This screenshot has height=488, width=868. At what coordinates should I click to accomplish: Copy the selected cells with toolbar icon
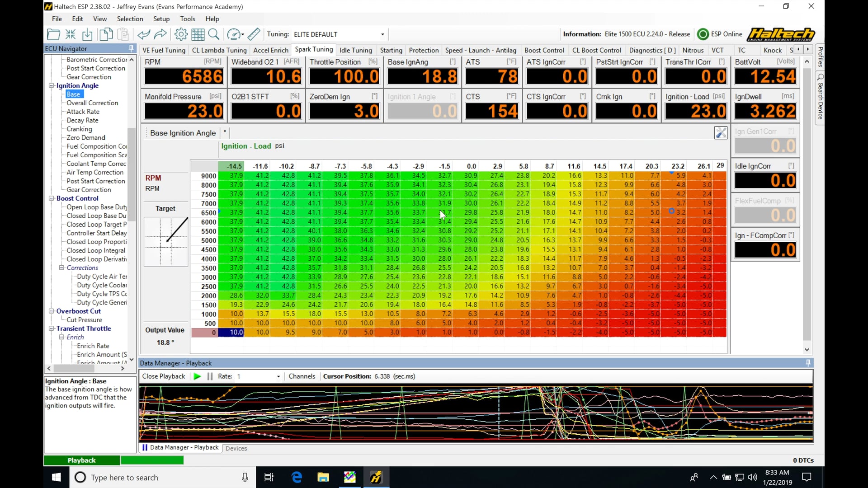point(106,34)
